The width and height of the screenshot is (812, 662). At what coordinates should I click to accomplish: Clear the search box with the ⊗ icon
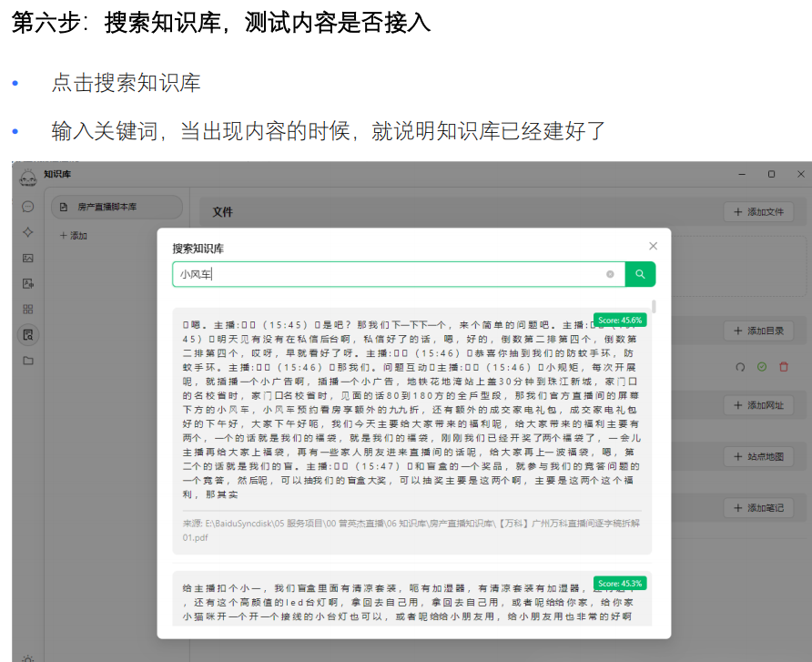coord(612,274)
